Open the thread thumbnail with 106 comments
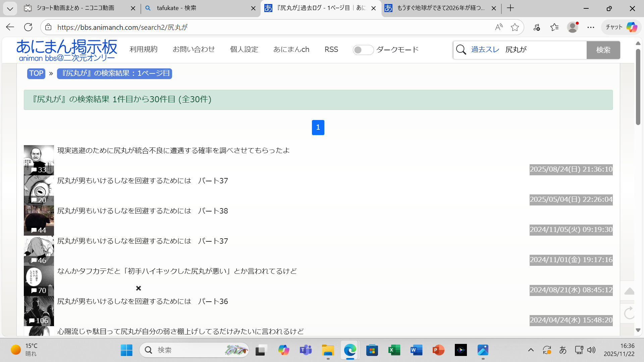The height and width of the screenshot is (362, 644). pyautogui.click(x=39, y=311)
